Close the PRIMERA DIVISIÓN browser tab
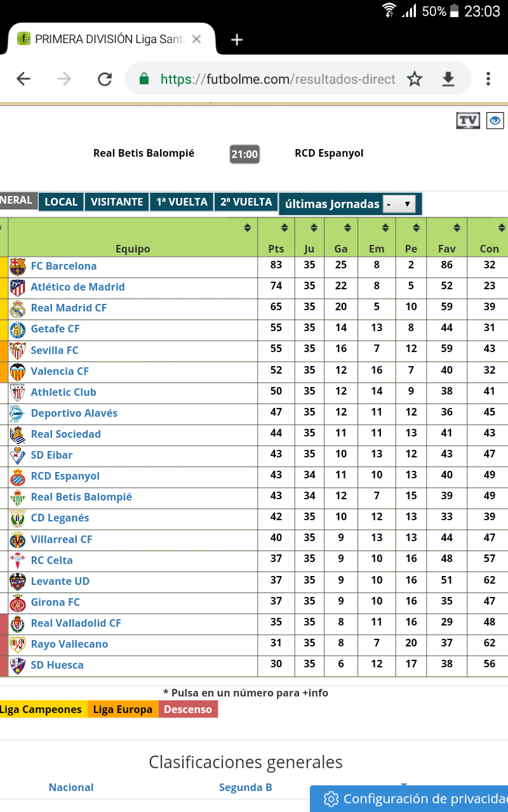This screenshot has width=508, height=812. [x=196, y=39]
